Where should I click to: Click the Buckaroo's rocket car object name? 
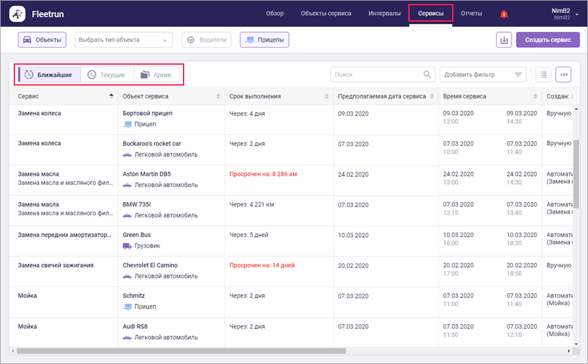click(x=152, y=144)
